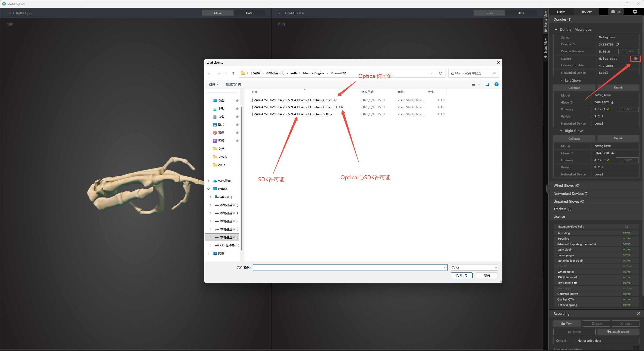Change file view layout with the list icon
This screenshot has height=351, width=644.
coord(474,84)
